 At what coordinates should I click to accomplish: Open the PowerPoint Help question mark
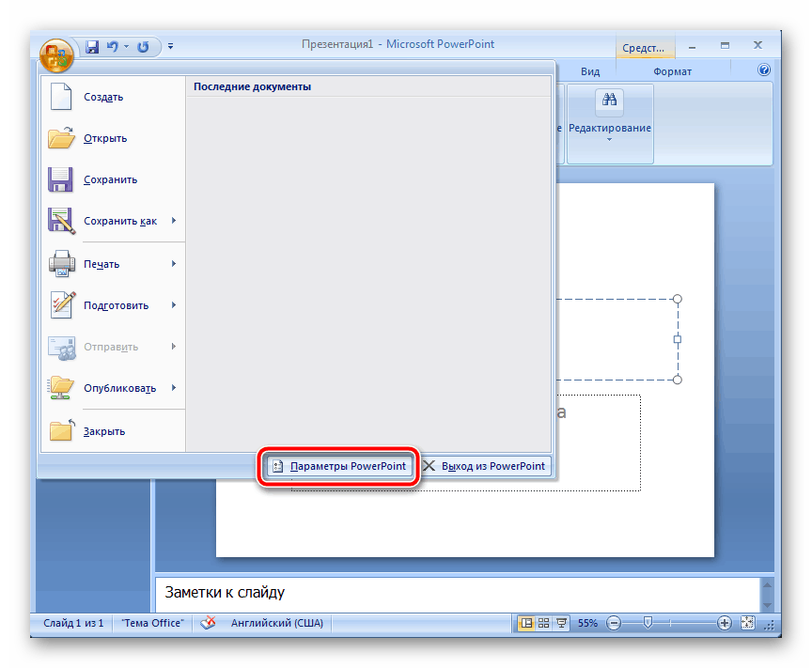point(764,70)
